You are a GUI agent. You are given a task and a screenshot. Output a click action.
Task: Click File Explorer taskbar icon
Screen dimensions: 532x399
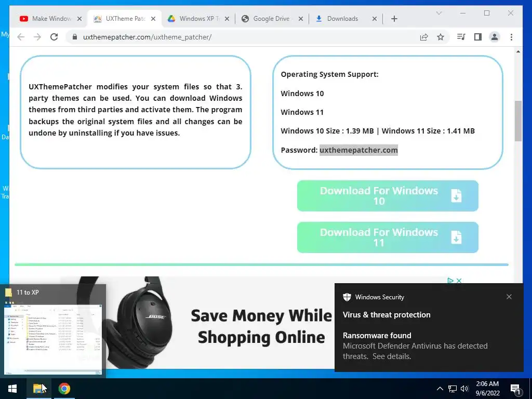click(x=39, y=389)
